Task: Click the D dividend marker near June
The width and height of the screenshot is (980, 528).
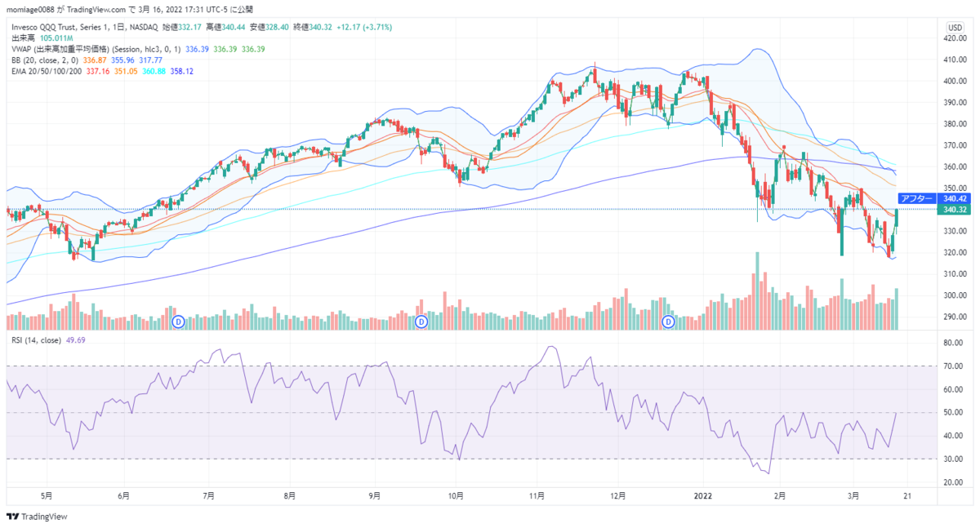Action: [178, 322]
